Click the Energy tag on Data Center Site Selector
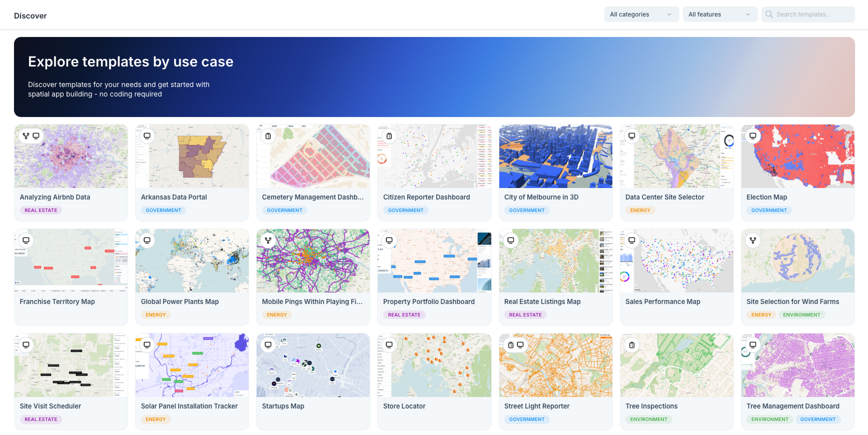Image resolution: width=868 pixels, height=435 pixels. point(640,210)
